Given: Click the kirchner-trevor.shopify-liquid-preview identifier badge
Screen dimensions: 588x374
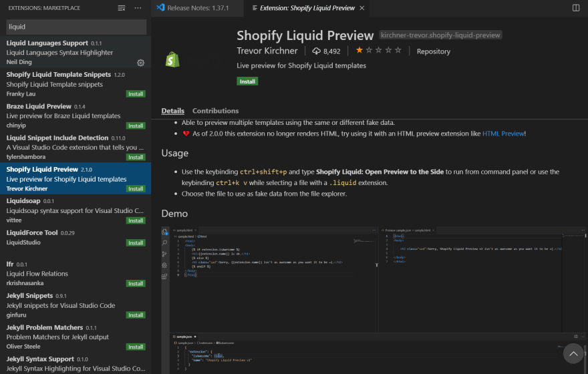Looking at the screenshot, I should click(x=440, y=35).
